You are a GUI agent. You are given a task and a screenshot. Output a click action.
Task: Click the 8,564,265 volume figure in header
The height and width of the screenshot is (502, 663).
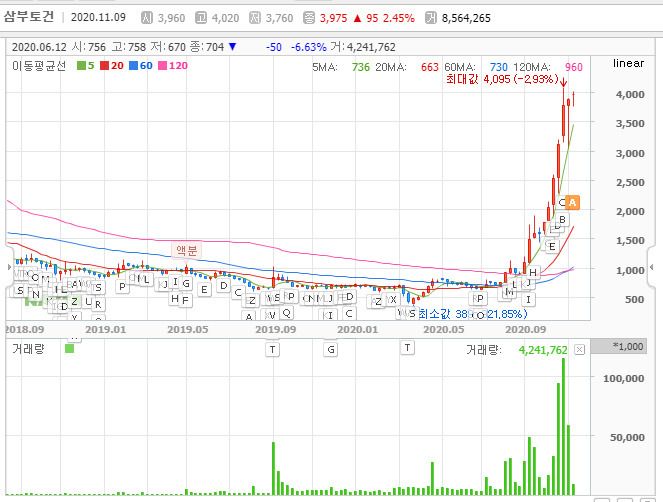pos(466,18)
